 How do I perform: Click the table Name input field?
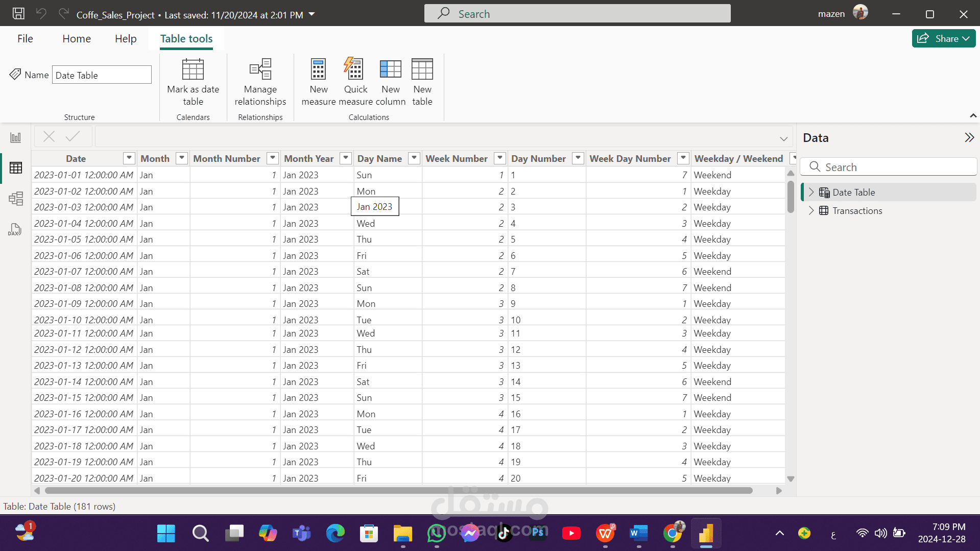102,75
